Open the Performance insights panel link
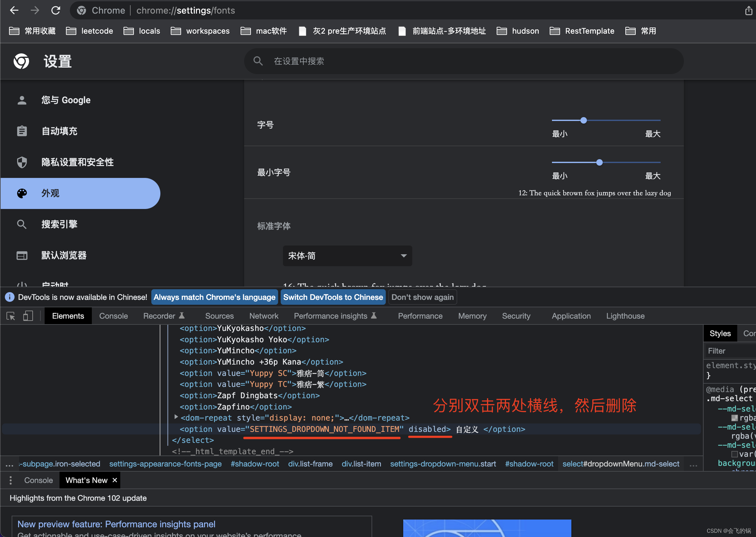Viewport: 756px width, 537px height. pyautogui.click(x=116, y=524)
